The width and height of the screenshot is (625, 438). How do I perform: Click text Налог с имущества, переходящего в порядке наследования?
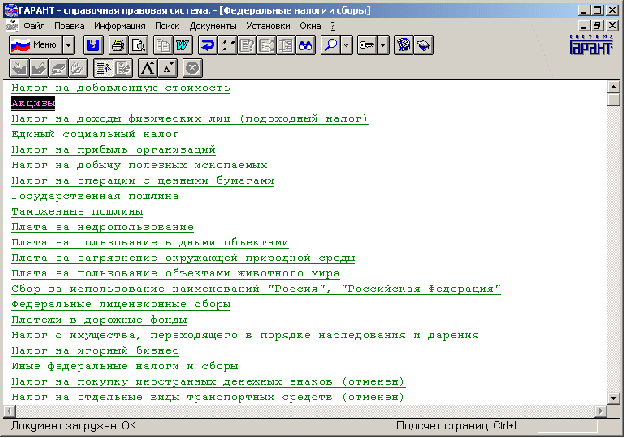click(245, 335)
